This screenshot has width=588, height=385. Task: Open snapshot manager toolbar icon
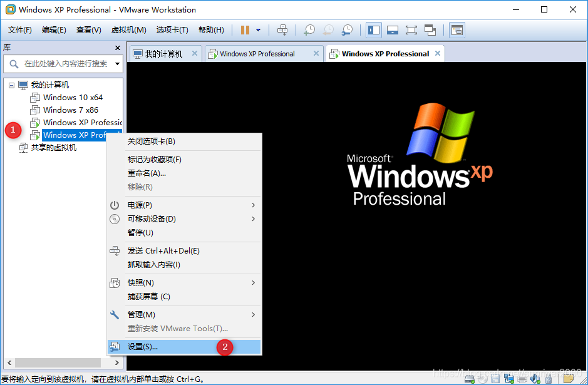click(x=347, y=30)
